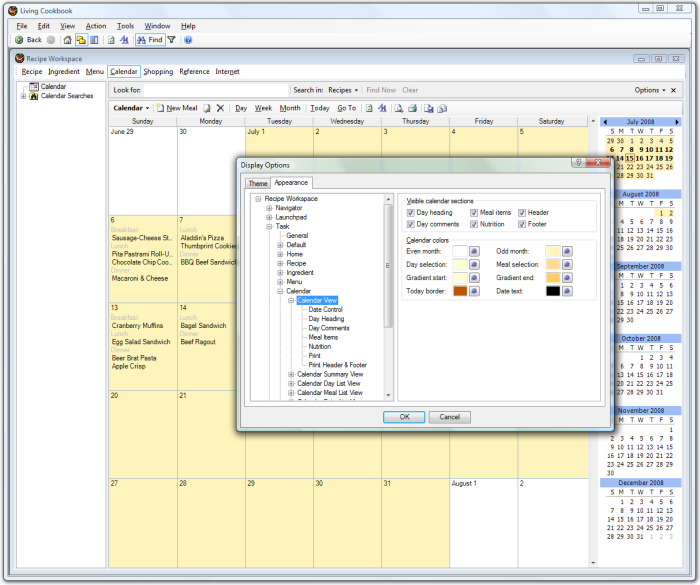Click the refresh icon in calendar toolbar
Screen dimensions: 700x585
click(x=369, y=108)
